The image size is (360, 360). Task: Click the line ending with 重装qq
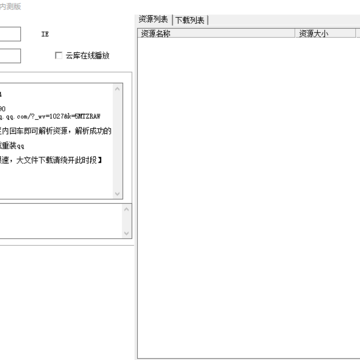[12, 146]
